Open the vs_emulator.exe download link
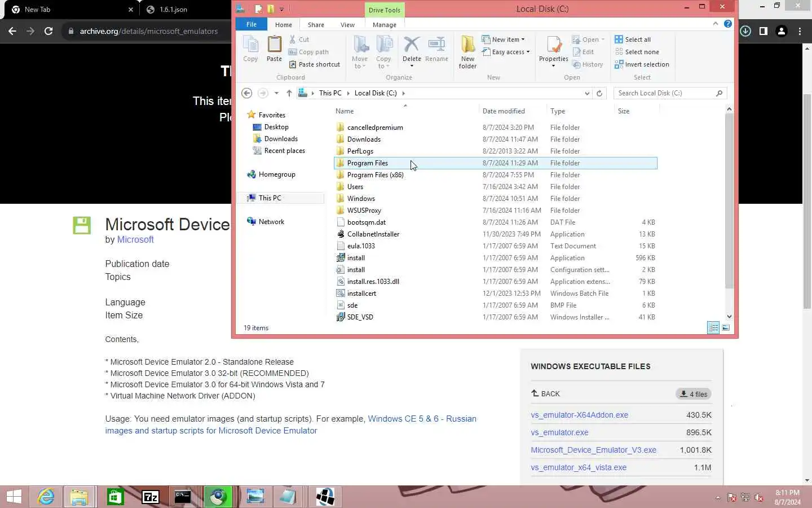The image size is (812, 508). (x=559, y=432)
